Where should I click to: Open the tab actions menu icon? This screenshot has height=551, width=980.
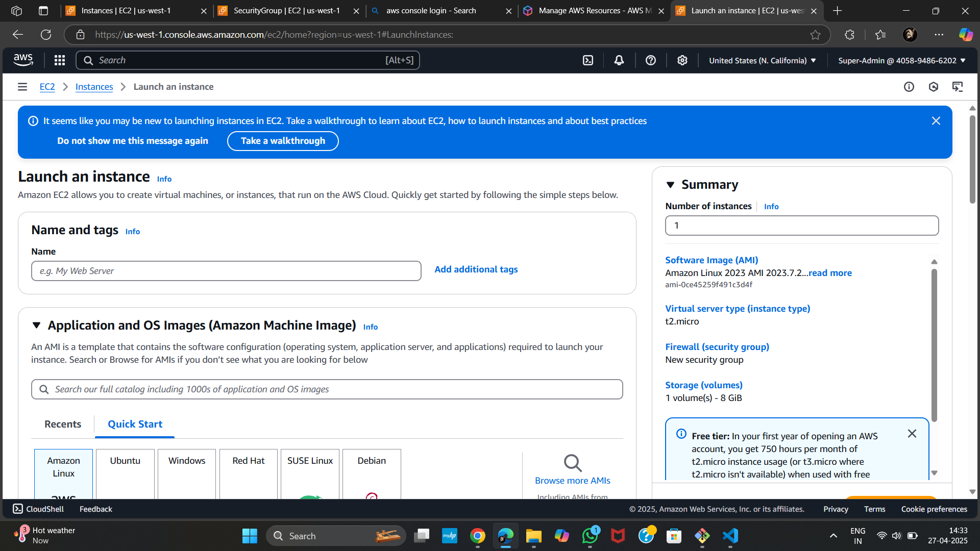[x=43, y=11]
